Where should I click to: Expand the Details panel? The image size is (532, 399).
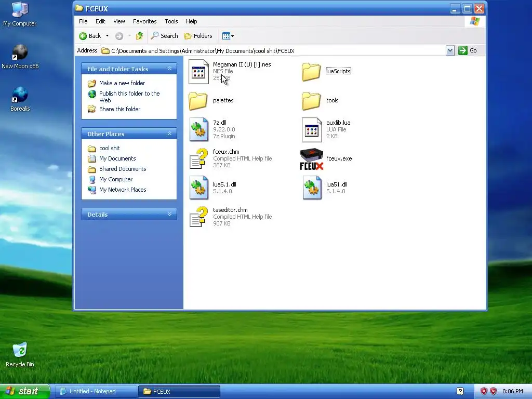[x=170, y=215]
